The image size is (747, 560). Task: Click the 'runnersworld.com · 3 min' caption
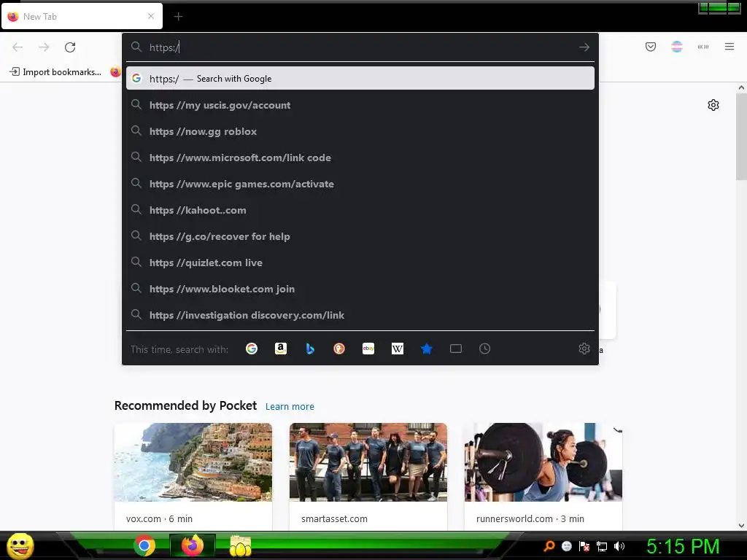tap(530, 518)
